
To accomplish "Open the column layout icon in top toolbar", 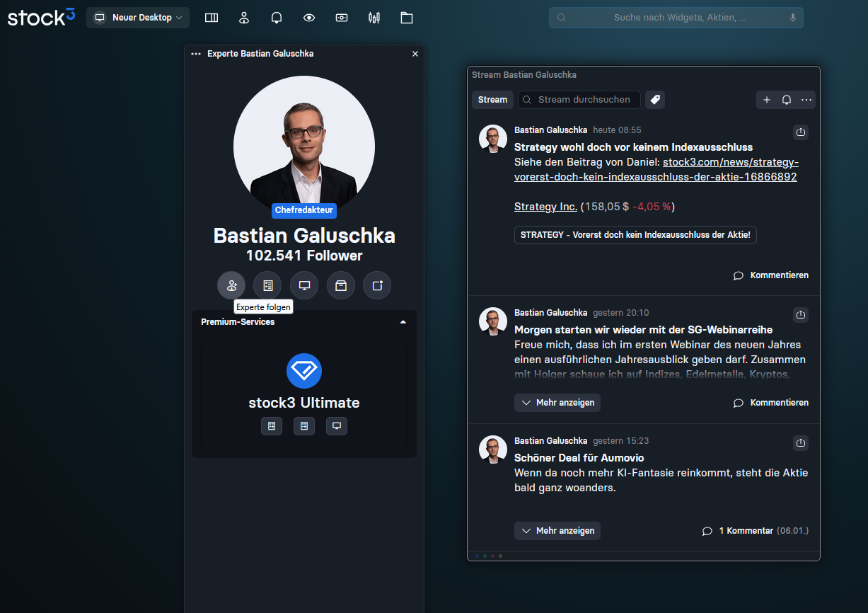I will [212, 18].
